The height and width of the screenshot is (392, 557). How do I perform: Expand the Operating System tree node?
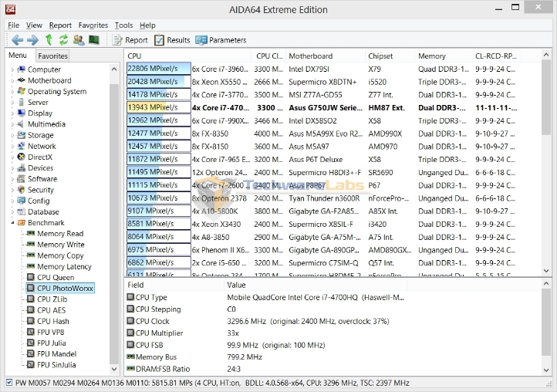tap(12, 92)
